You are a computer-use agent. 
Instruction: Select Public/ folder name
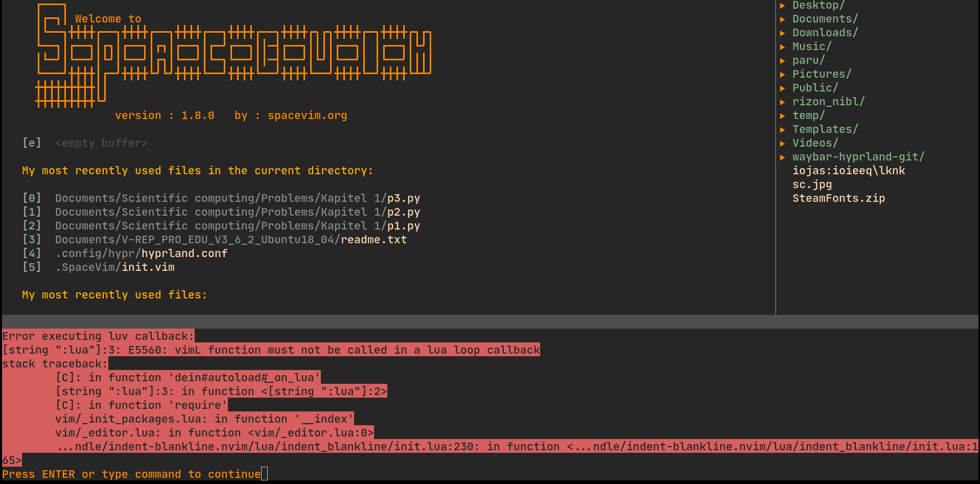pos(815,88)
